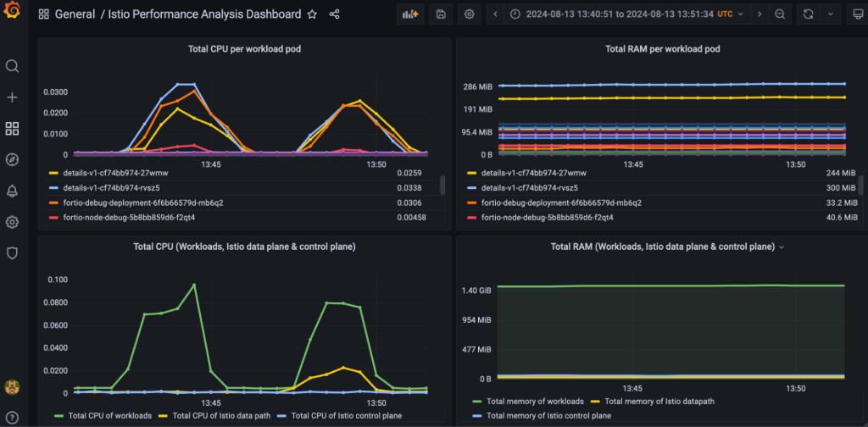
Task: Open the time range picker dropdown
Action: coord(626,14)
